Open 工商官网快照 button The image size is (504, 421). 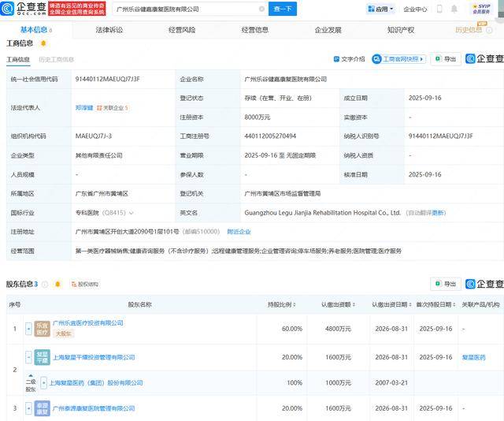click(399, 59)
